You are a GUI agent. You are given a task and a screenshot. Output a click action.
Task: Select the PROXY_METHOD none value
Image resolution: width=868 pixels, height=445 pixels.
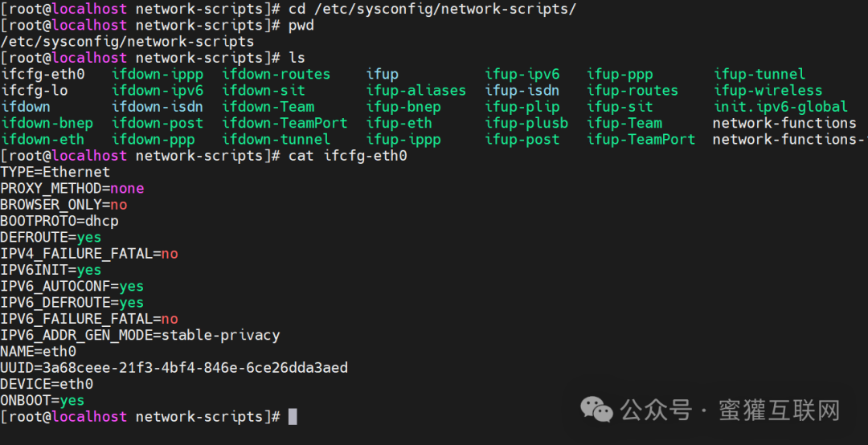pyautogui.click(x=127, y=188)
